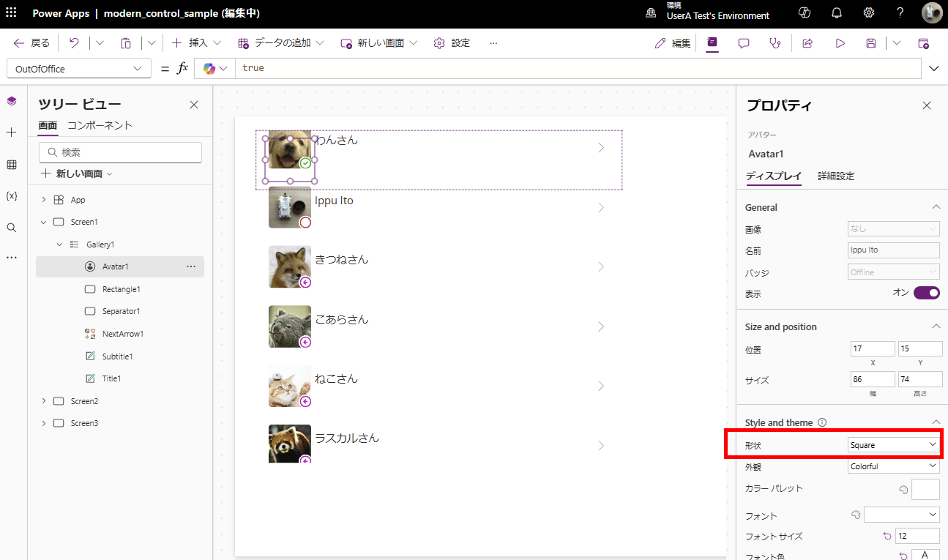Open the Insert panel from the left rail
The height and width of the screenshot is (560, 948).
11,132
